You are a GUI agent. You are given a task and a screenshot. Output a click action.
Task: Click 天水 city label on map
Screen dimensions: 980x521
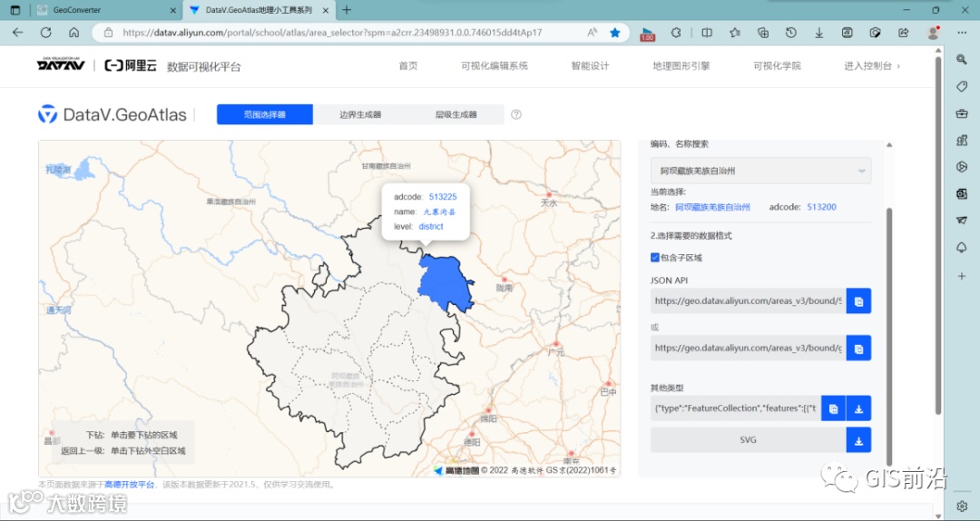coord(548,202)
